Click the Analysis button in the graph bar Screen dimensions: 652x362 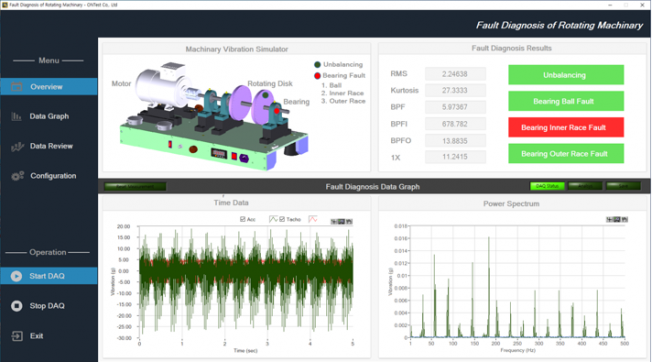[585, 186]
